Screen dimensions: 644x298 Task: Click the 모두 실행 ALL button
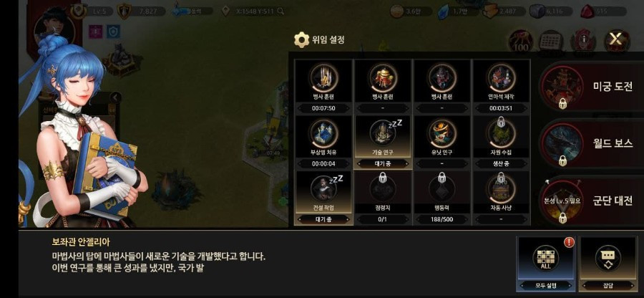(x=546, y=264)
